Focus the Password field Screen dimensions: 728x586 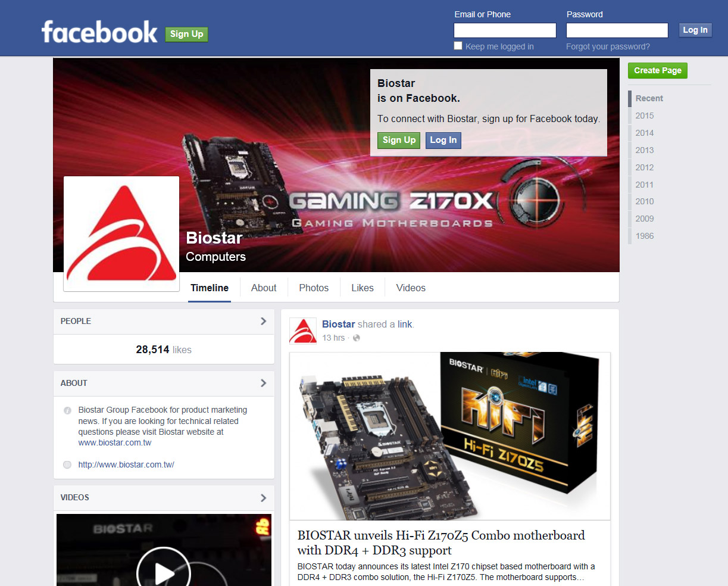point(617,30)
